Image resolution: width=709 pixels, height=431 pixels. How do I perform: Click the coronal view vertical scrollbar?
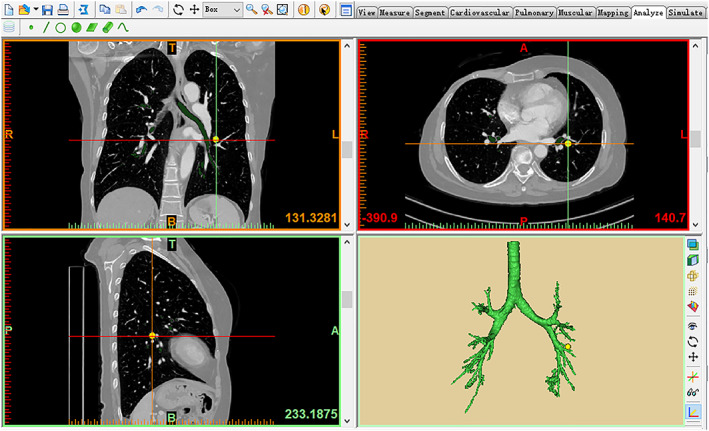[347, 148]
